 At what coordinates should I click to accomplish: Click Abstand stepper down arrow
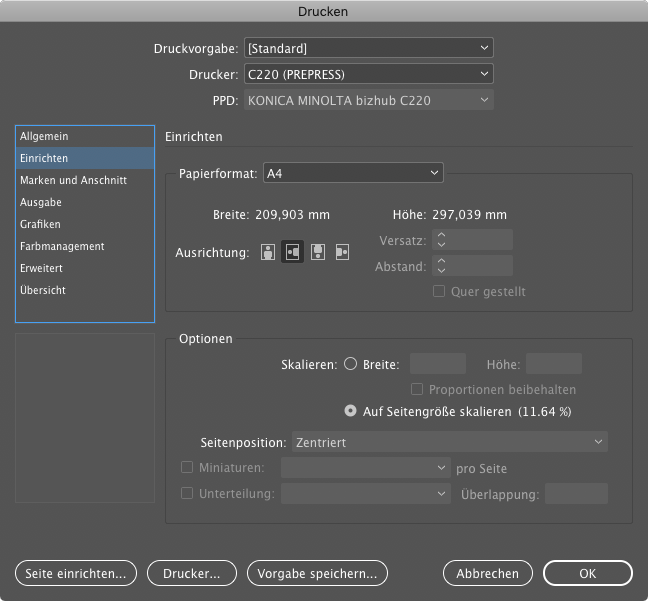coord(441,270)
